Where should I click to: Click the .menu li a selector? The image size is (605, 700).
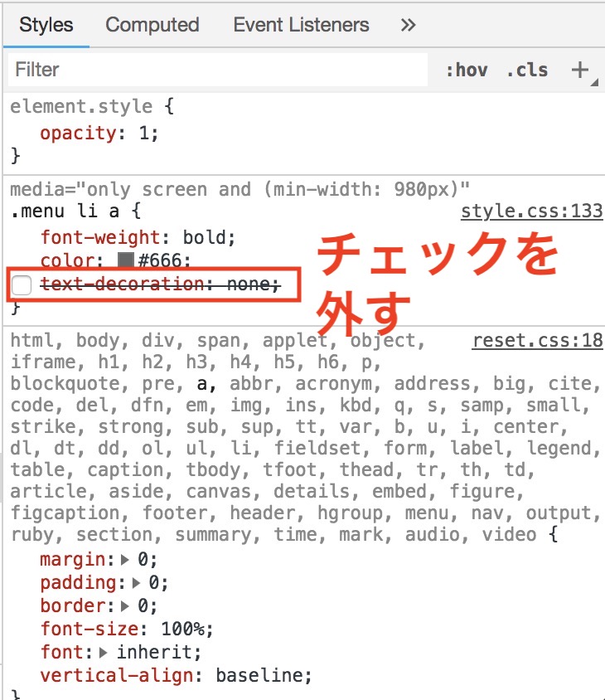click(x=65, y=211)
